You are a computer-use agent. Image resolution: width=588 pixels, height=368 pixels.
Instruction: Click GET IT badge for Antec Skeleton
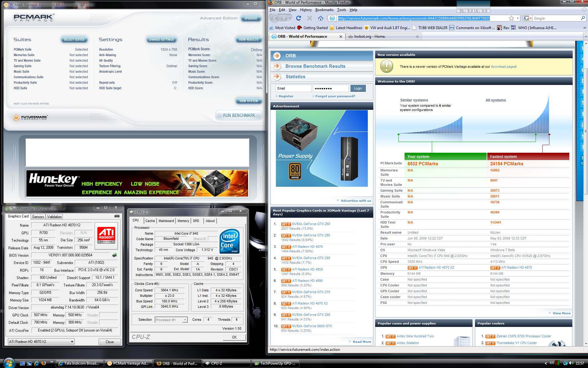[390, 343]
